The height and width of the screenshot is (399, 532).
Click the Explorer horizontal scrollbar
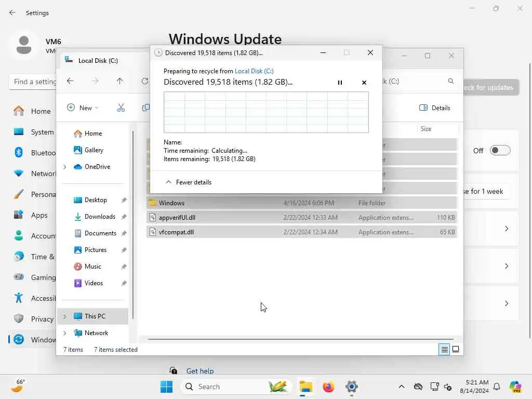pyautogui.click(x=301, y=339)
